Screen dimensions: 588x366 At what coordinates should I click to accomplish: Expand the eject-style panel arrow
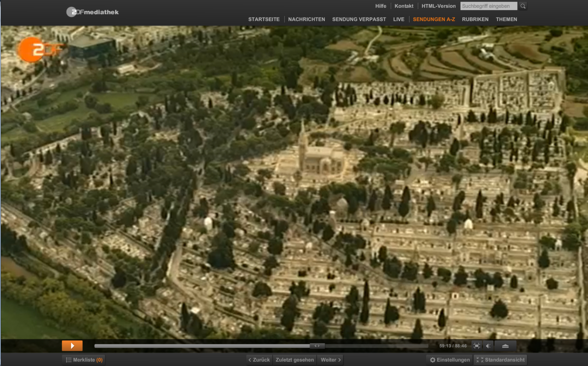pyautogui.click(x=505, y=346)
